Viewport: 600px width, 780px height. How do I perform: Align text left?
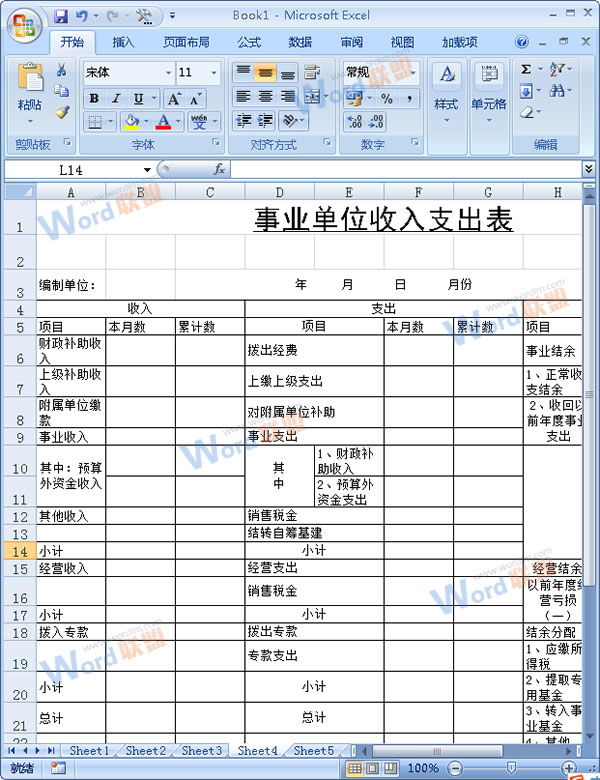[243, 96]
